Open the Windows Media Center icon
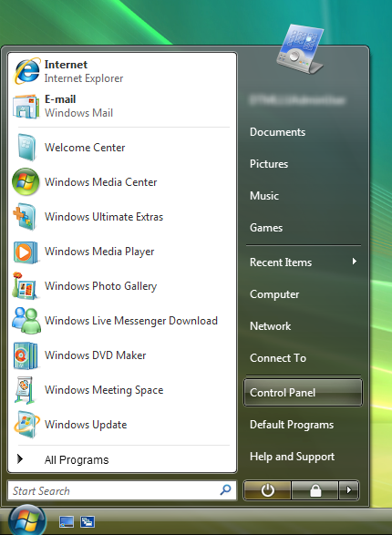 (x=26, y=182)
